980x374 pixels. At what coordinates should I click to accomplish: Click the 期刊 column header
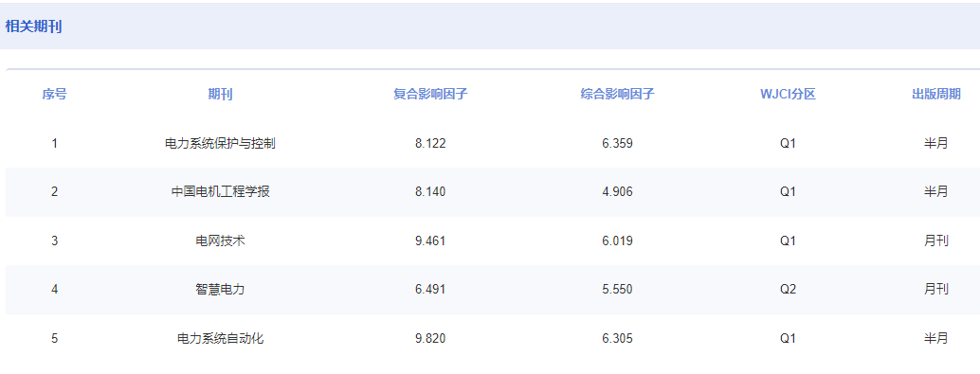click(x=220, y=95)
